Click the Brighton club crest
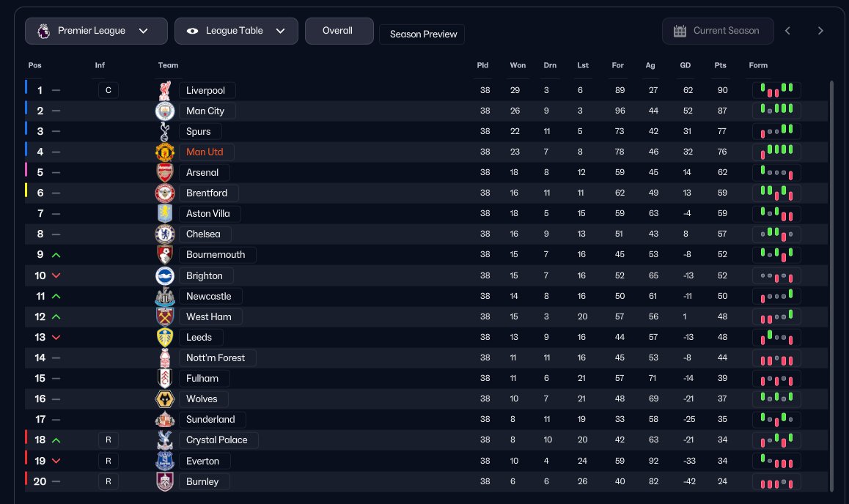This screenshot has width=849, height=504. [165, 275]
